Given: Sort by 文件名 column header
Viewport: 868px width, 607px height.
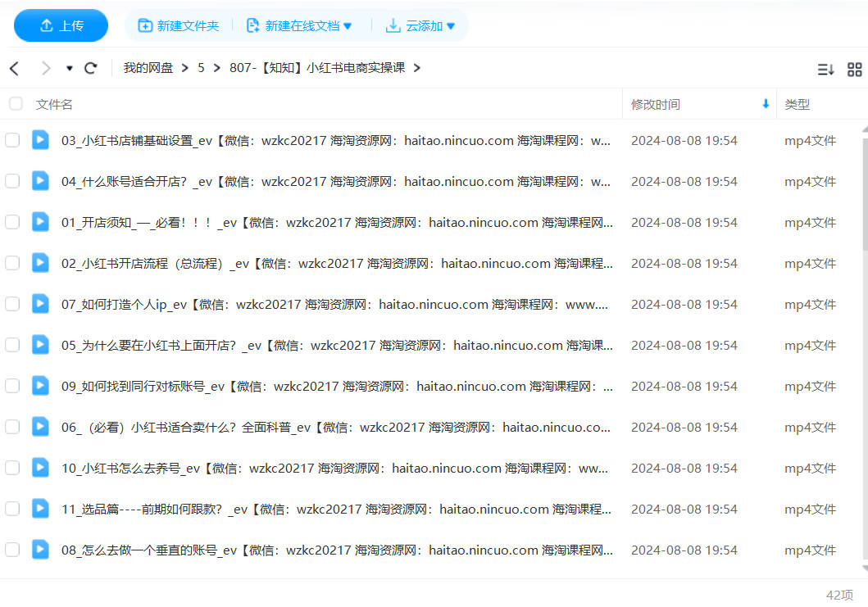Looking at the screenshot, I should pyautogui.click(x=54, y=105).
